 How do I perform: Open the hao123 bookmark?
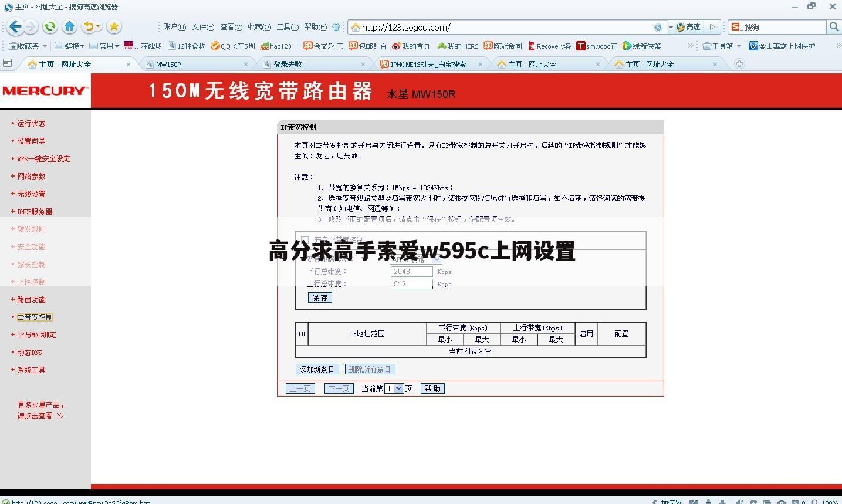click(278, 46)
